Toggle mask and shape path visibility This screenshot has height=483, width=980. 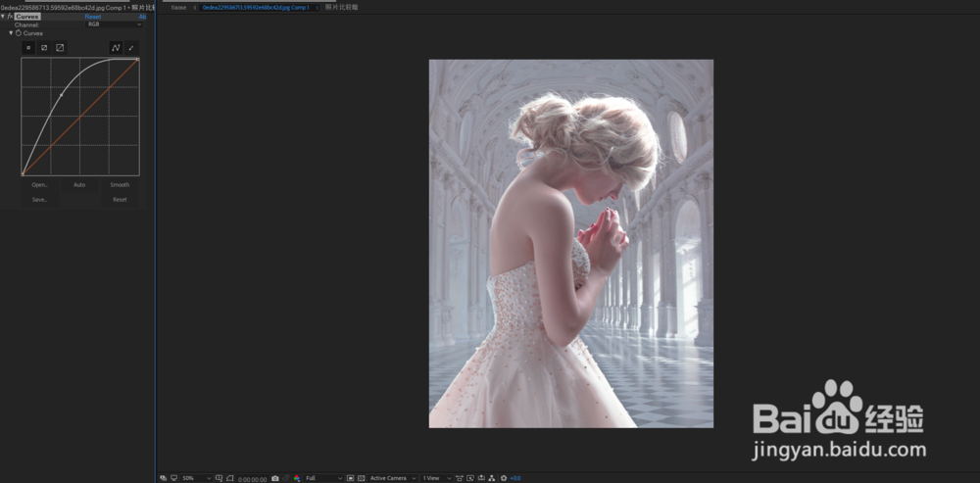pos(230,478)
